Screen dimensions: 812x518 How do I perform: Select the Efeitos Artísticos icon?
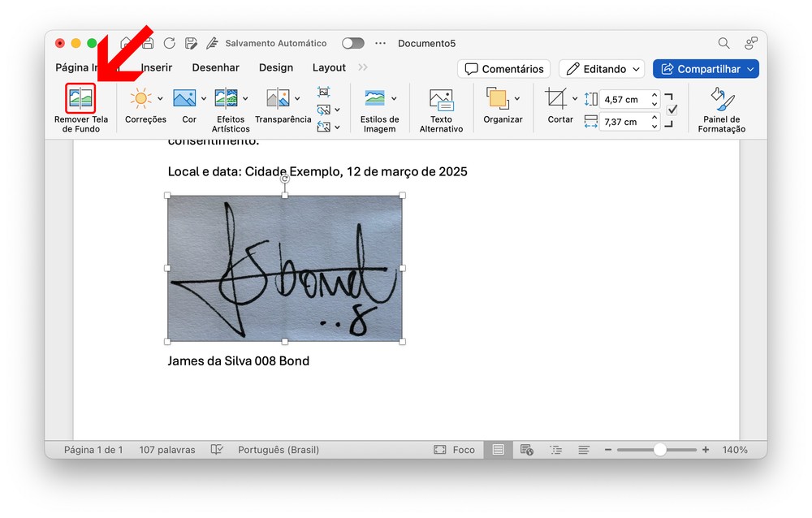coord(226,99)
